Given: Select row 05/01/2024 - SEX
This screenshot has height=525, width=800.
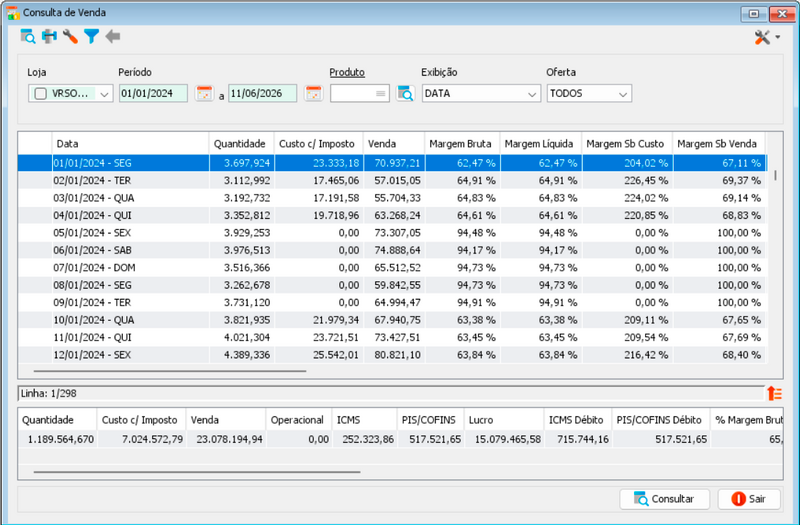Looking at the screenshot, I should (392, 233).
